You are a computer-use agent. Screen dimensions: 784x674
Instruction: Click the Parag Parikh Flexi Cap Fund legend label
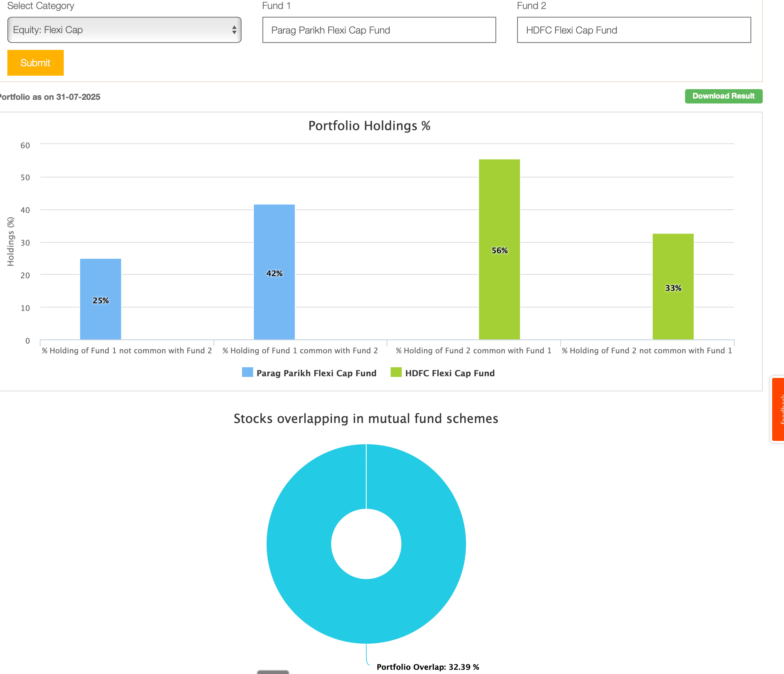(x=316, y=373)
